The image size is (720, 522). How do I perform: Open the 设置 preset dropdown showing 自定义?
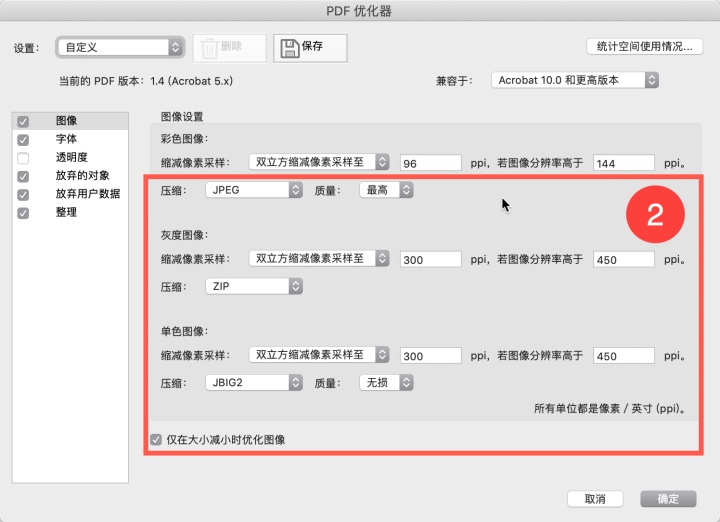coord(120,47)
